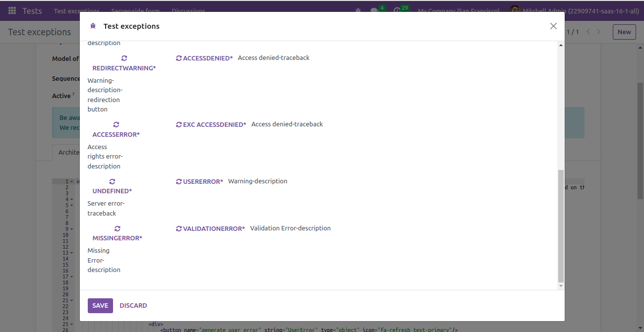
Task: Click the Active field label behind dialog
Action: coord(61,96)
